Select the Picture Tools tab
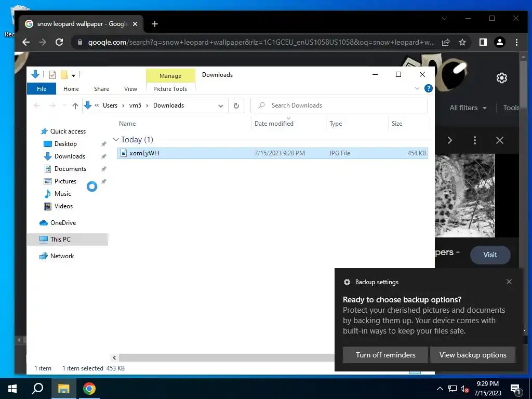The width and height of the screenshot is (532, 399). [x=170, y=89]
